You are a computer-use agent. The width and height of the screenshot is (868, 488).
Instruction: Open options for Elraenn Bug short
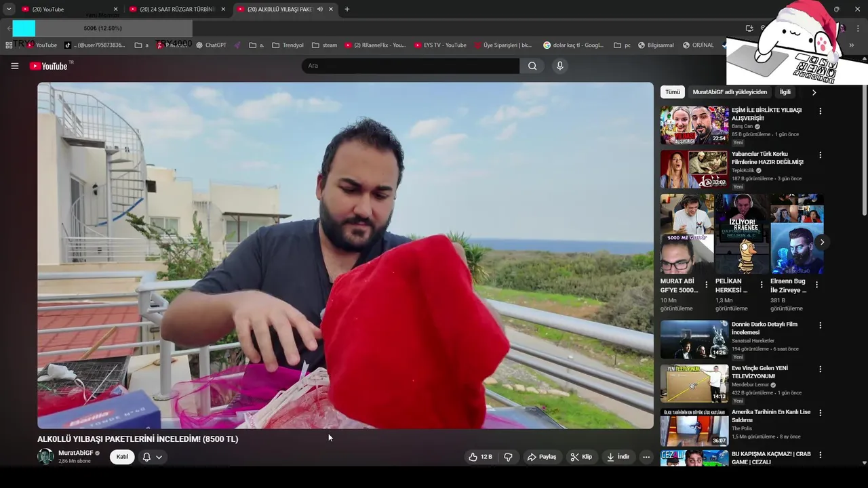coord(816,285)
